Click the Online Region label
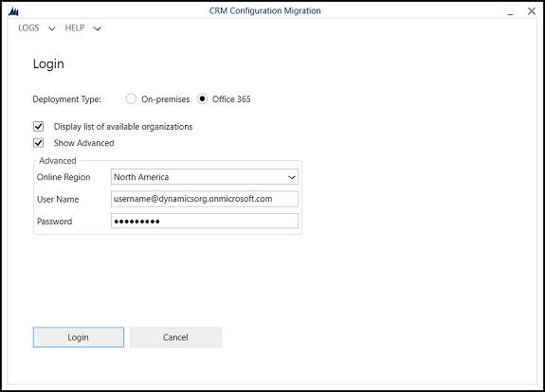 point(64,177)
